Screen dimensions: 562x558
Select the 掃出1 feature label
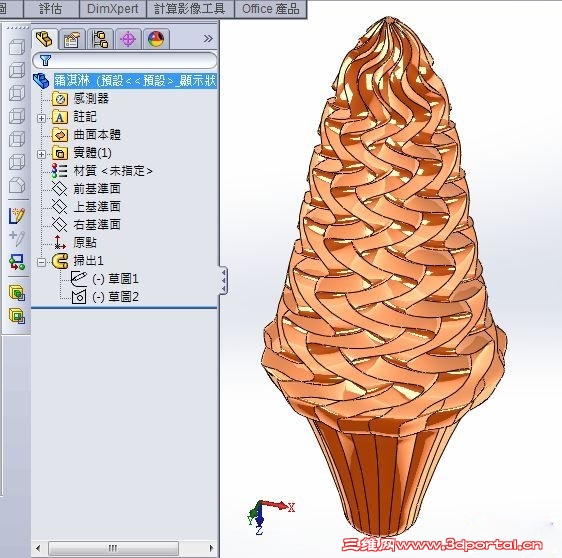click(x=89, y=261)
